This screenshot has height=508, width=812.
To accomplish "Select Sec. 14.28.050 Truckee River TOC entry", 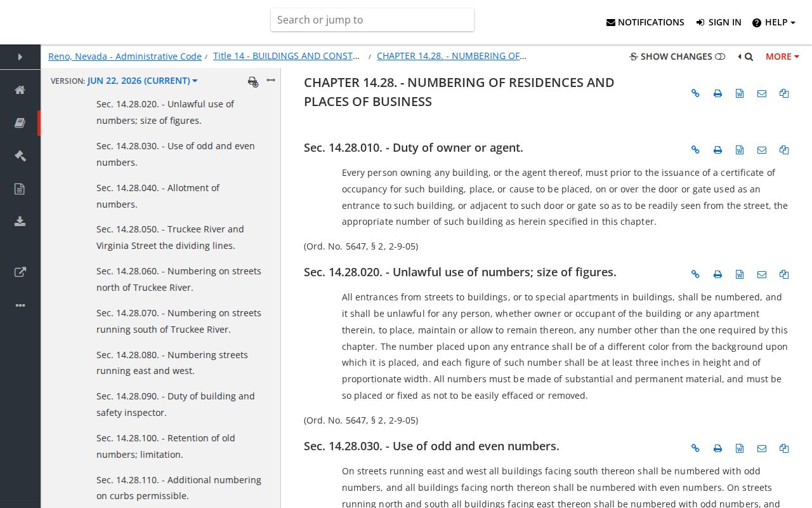I will pyautogui.click(x=170, y=237).
